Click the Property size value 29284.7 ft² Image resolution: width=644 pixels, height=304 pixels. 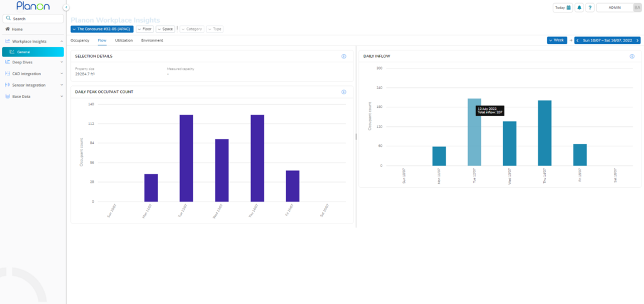click(x=85, y=74)
